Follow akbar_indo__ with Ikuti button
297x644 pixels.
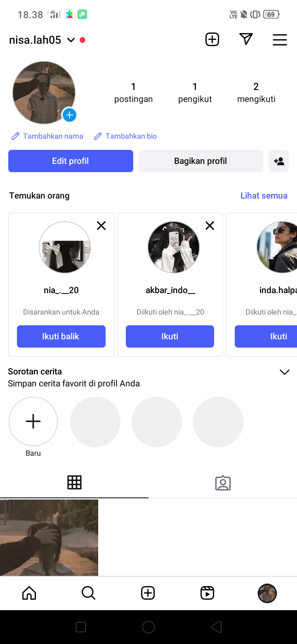click(170, 336)
